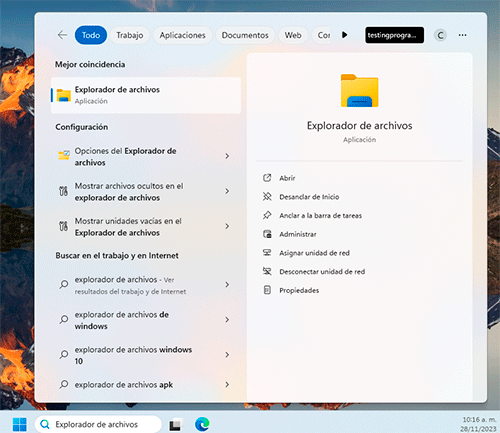The image size is (500, 433).
Task: Click the folder icon beside Explorador de archivos result
Action: tap(64, 95)
